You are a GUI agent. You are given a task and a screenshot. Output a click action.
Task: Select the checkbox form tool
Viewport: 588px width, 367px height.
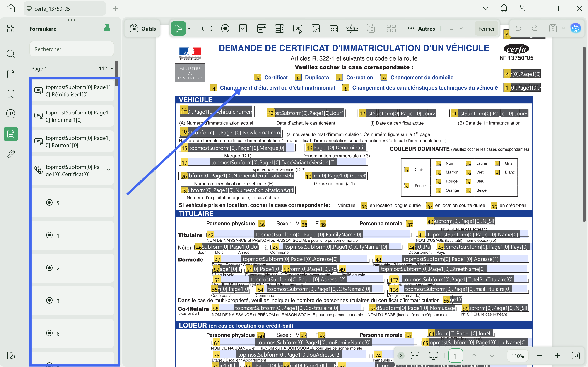point(243,29)
